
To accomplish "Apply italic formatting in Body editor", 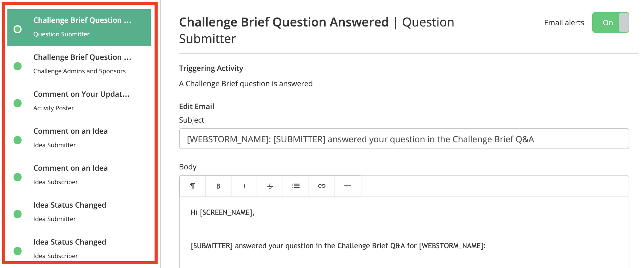I will coord(244,186).
